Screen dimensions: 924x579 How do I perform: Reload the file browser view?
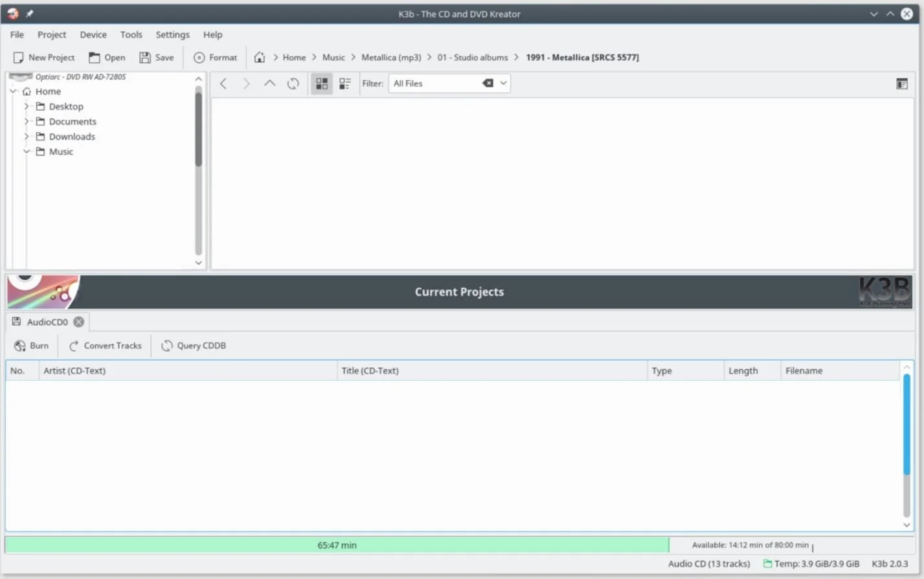click(293, 84)
